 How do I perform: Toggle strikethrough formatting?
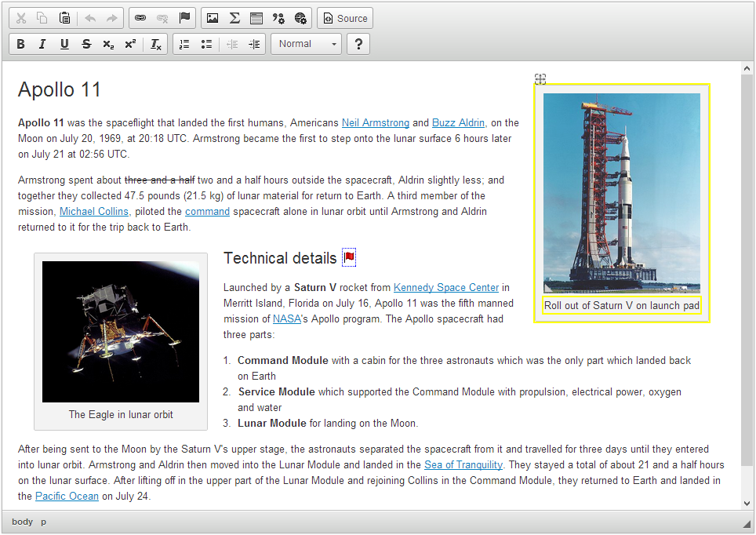tap(86, 44)
